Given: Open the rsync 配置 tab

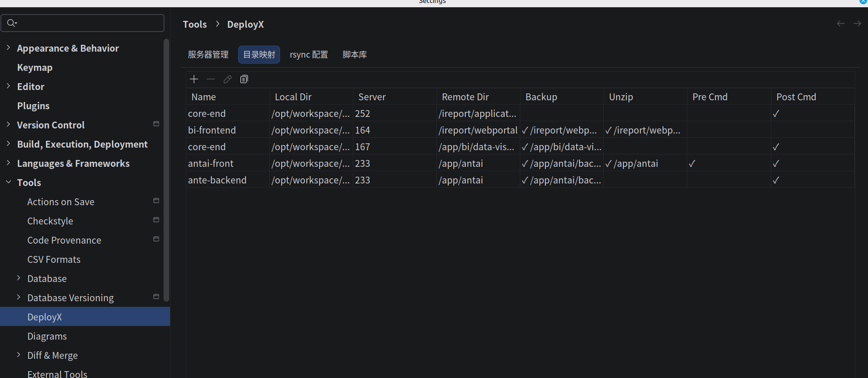Looking at the screenshot, I should pyautogui.click(x=309, y=55).
